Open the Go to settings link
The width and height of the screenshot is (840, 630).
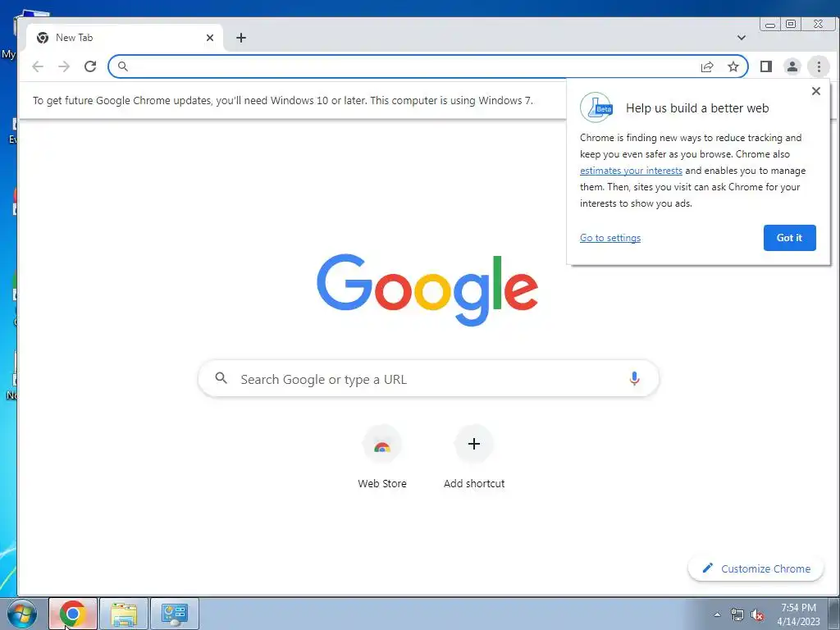point(610,238)
